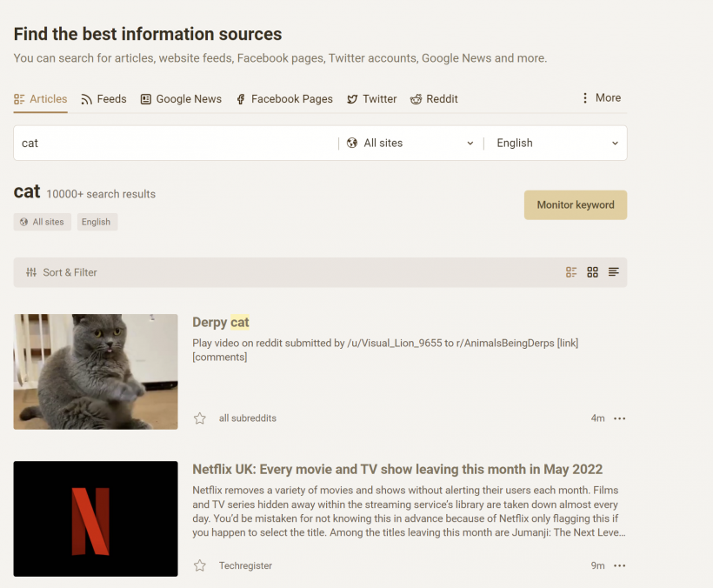
Task: Switch to the Feeds tab
Action: 103,99
